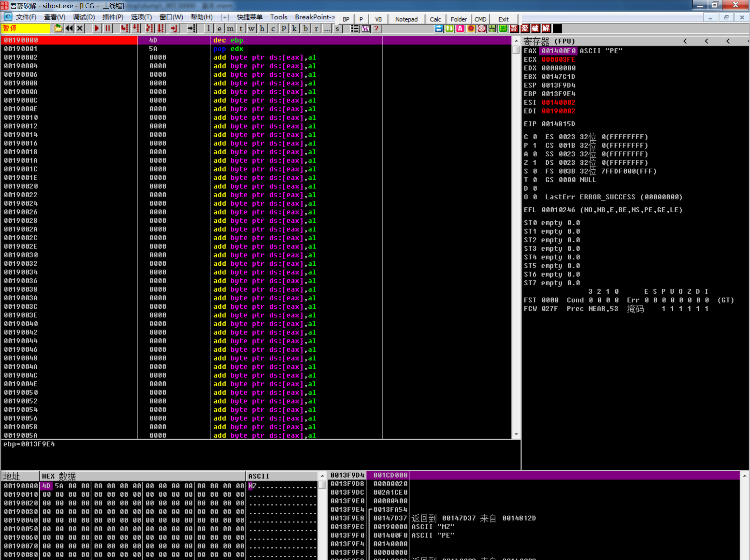Toggle the Z flag value

click(534, 163)
